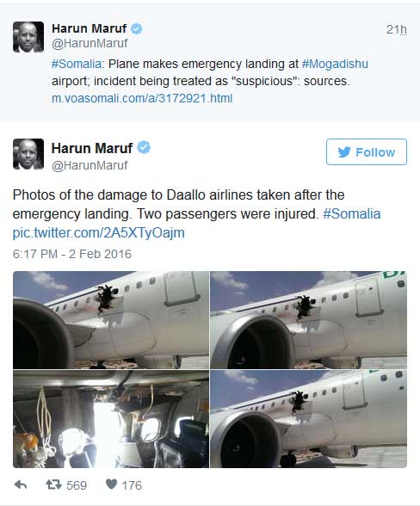
Task: Click verified badge on main tweet
Action: pyautogui.click(x=144, y=148)
